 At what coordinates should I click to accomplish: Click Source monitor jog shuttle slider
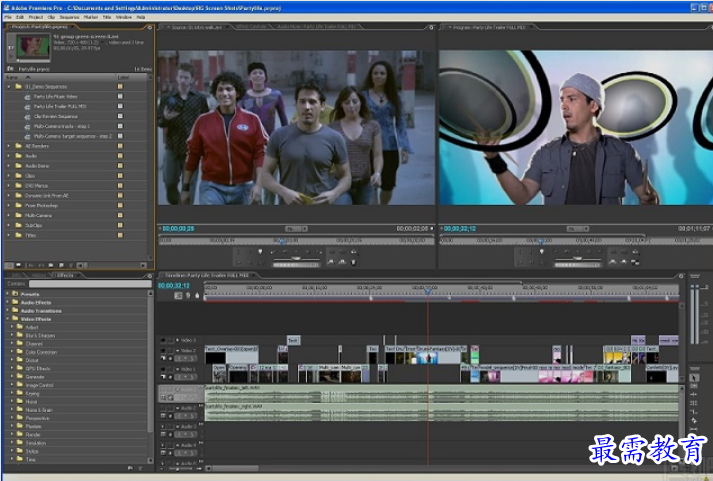point(296,258)
